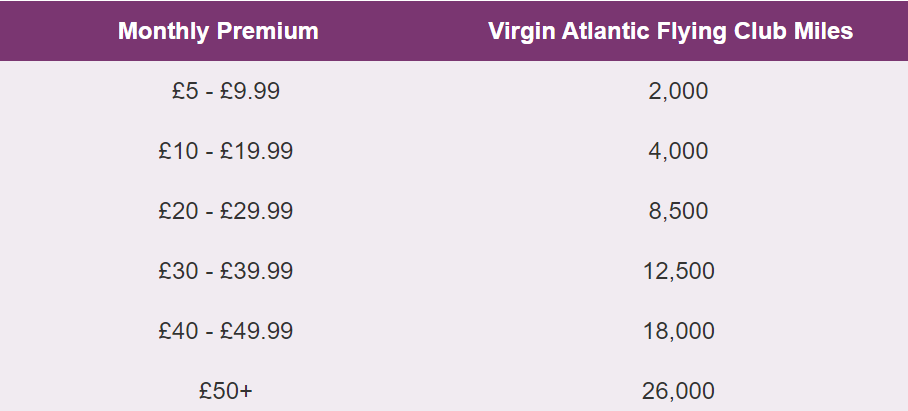The image size is (908, 411).
Task: Click the £49.99 amount in the table
Action: click(257, 331)
